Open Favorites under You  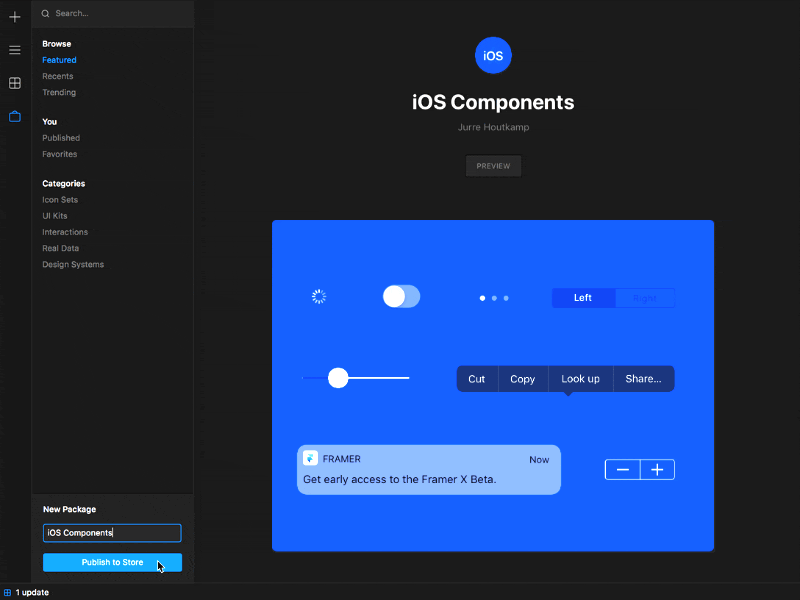click(60, 154)
